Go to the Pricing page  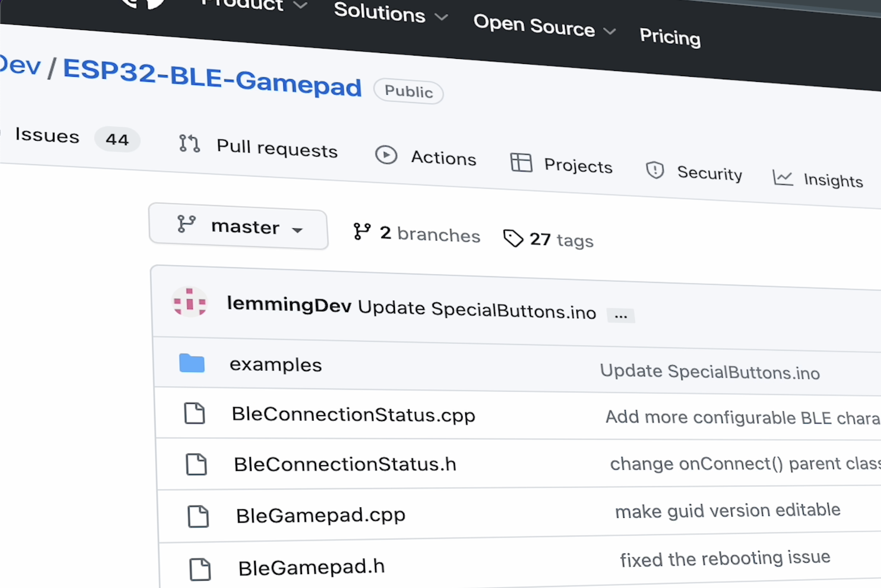tap(670, 37)
